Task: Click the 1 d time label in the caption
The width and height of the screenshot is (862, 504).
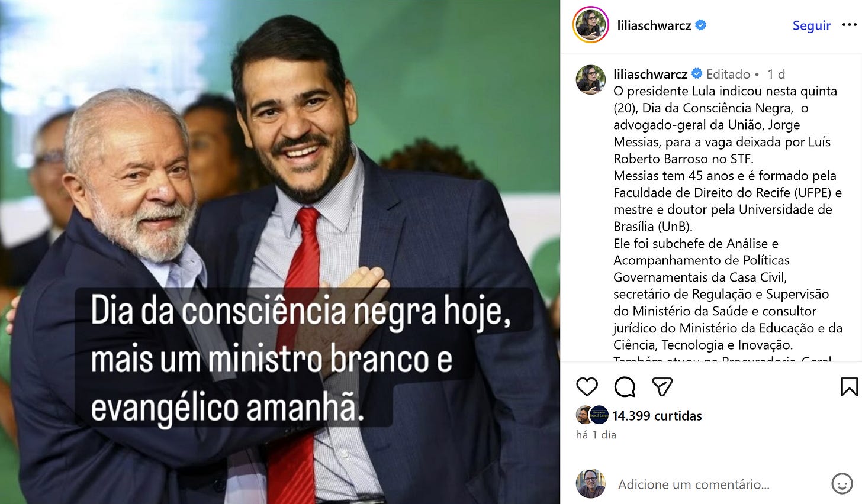Action: click(776, 74)
